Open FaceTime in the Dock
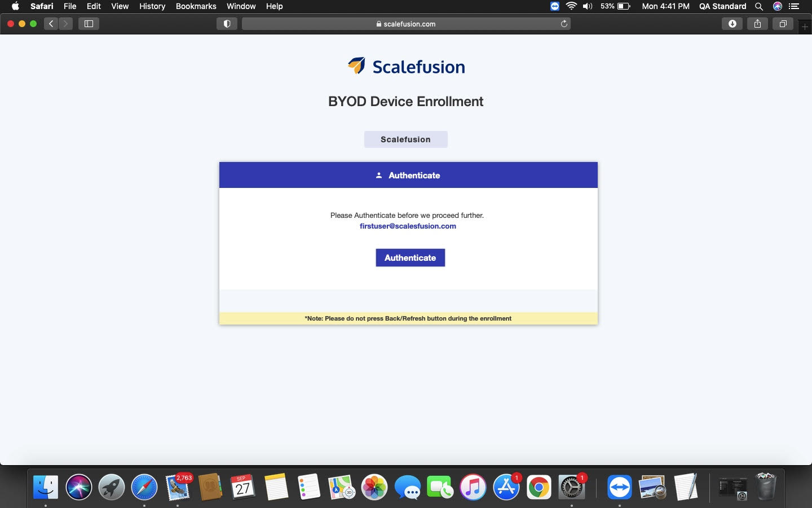The image size is (812, 508). click(x=440, y=487)
